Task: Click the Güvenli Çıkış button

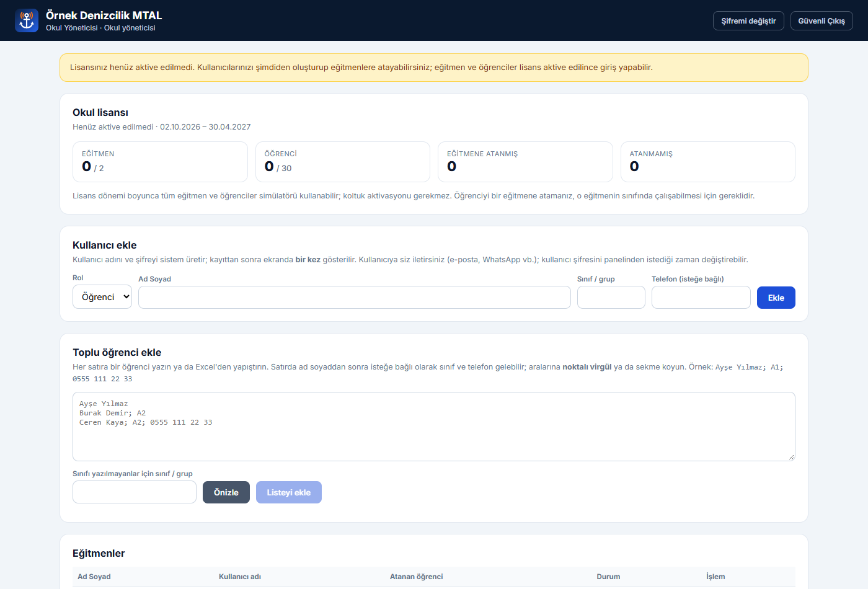Action: point(821,20)
